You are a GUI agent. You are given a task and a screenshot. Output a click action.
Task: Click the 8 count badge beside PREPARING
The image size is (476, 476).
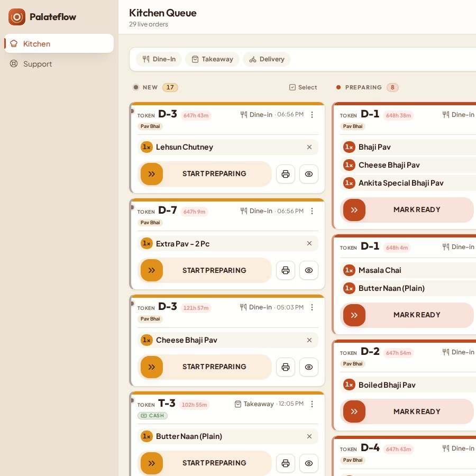[392, 87]
